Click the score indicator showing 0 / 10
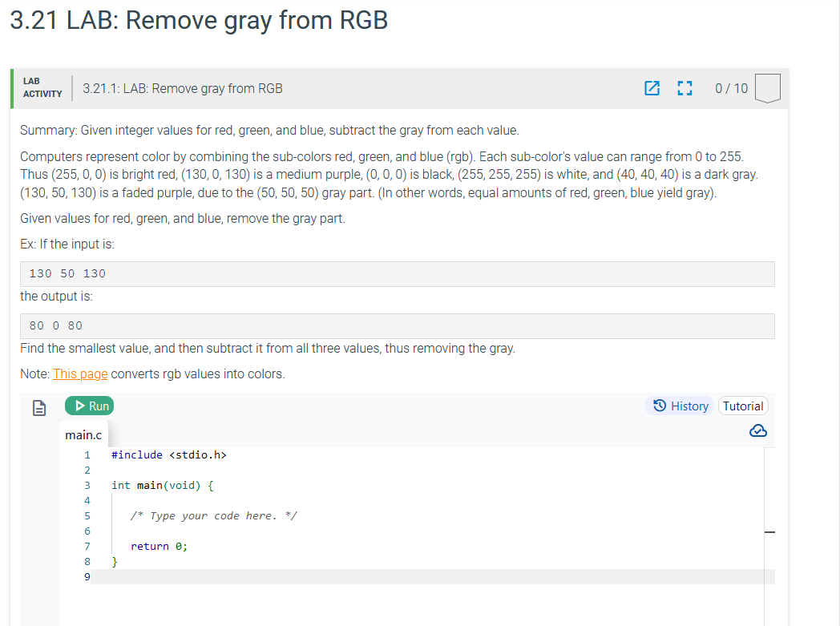The height and width of the screenshot is (626, 840). pos(730,88)
